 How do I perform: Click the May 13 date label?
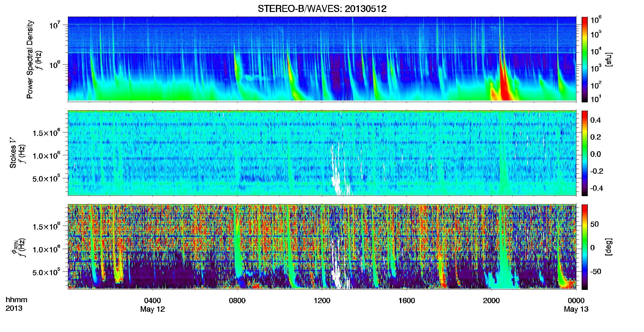[x=576, y=309]
